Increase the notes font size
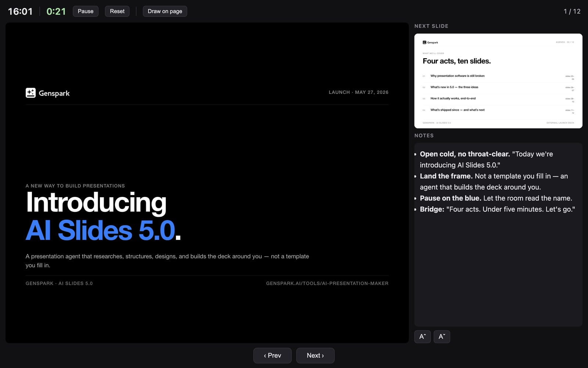Screen dimensions: 588x368 tap(423, 337)
